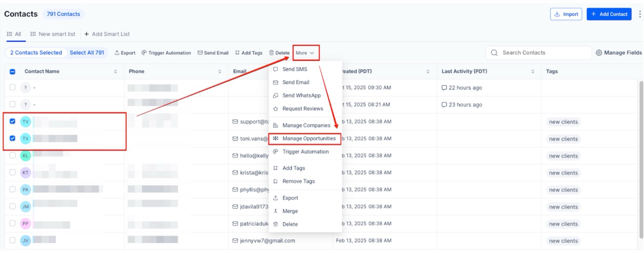
Task: Tick the checkbox for the KT contact
Action: (x=13, y=173)
